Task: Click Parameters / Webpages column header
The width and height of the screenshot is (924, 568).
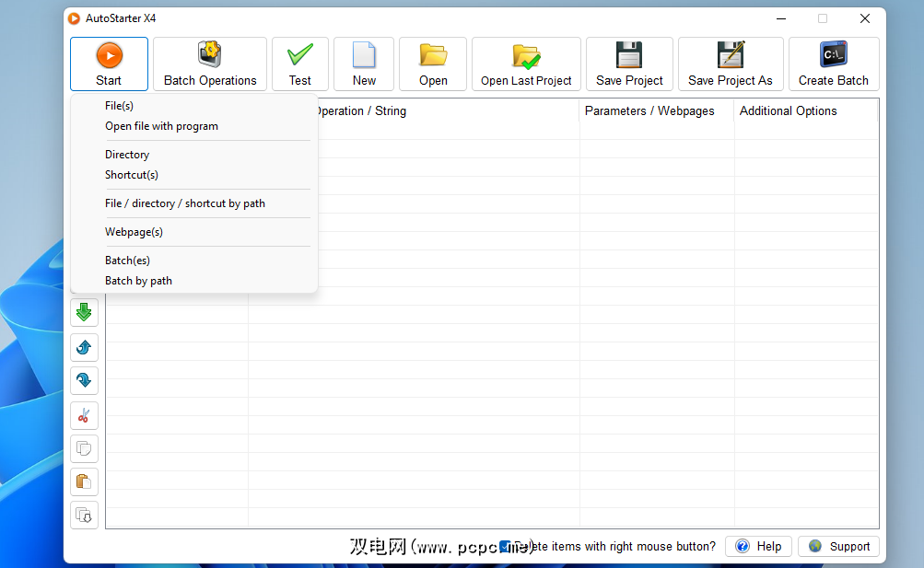Action: coord(657,111)
